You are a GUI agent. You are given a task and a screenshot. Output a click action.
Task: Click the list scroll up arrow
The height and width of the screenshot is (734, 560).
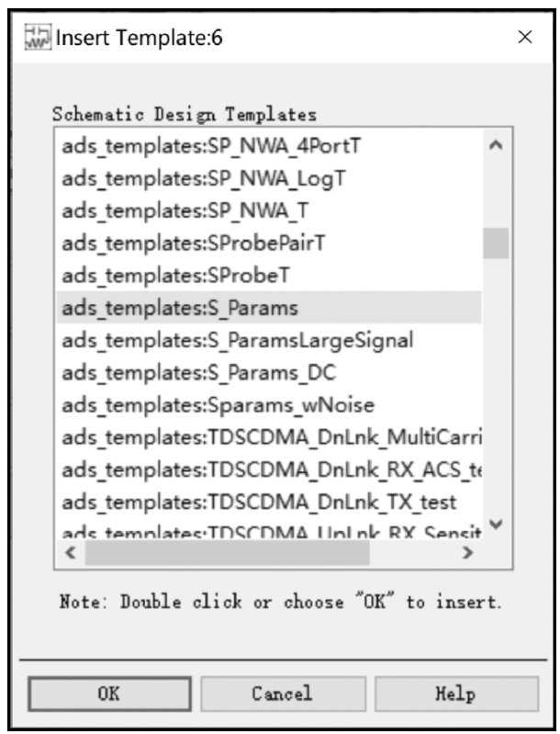496,145
